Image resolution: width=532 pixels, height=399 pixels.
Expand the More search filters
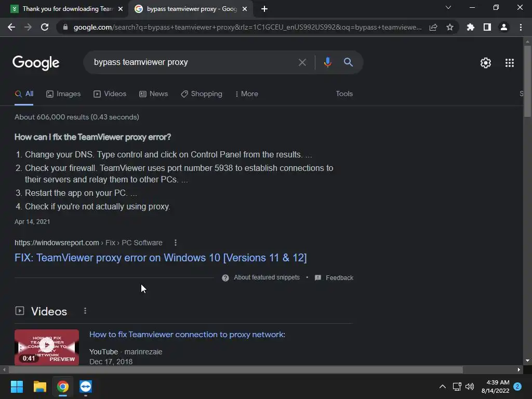247,94
